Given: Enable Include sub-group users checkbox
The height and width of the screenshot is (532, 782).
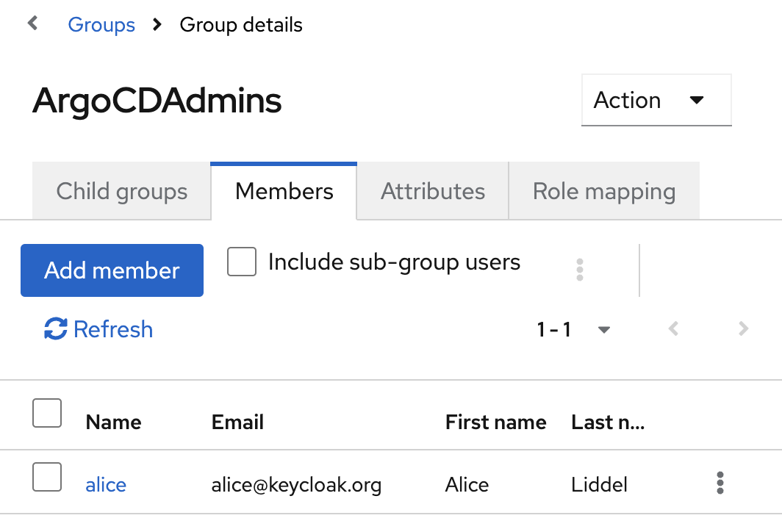Looking at the screenshot, I should tap(242, 262).
